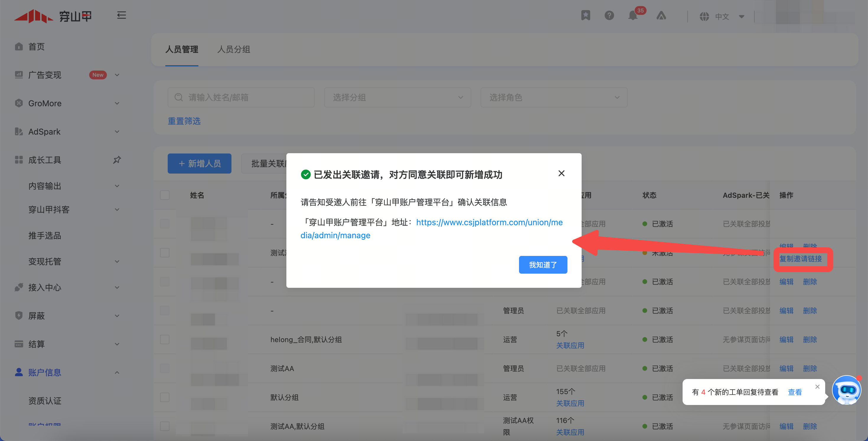The image size is (868, 441).
Task: Click the 新增人员 button
Action: 200,164
